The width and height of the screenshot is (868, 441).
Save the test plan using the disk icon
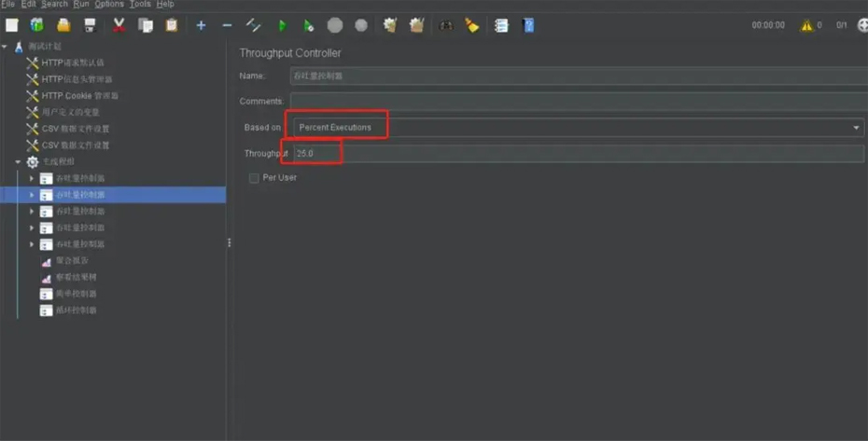click(90, 25)
